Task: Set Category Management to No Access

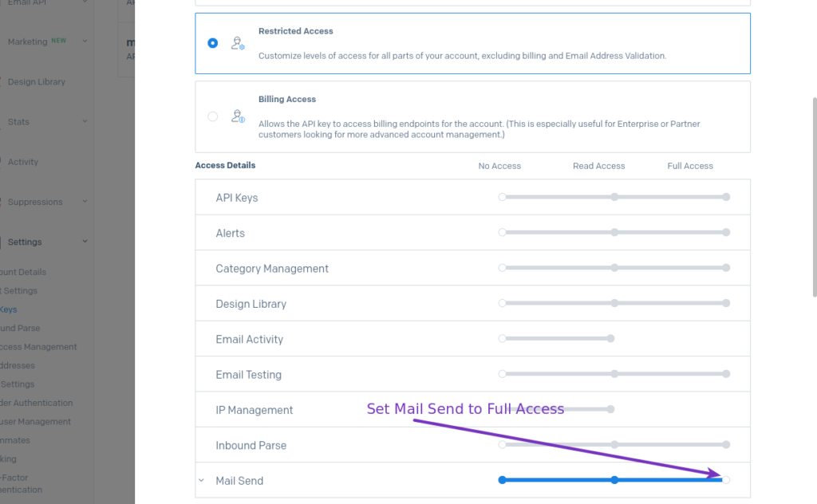Action: pyautogui.click(x=502, y=268)
